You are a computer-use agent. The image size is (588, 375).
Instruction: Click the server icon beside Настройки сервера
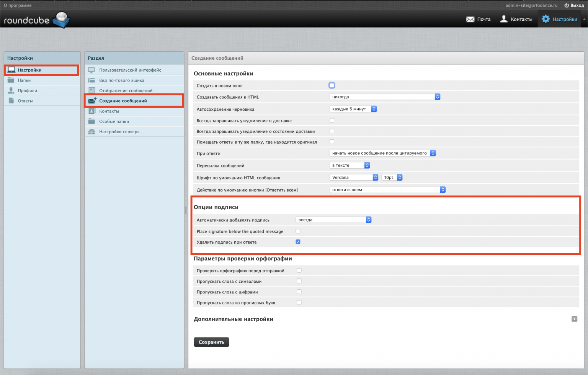pyautogui.click(x=91, y=131)
